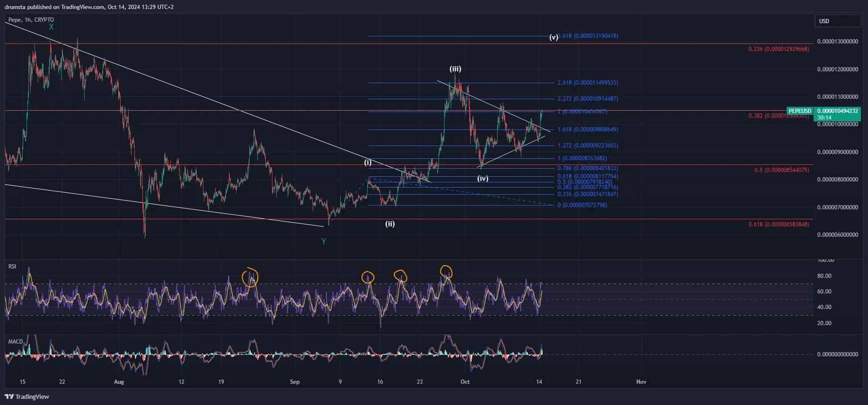Click wave label (iii) at the peak
Image resolution: width=868 pixels, height=405 pixels.
455,69
